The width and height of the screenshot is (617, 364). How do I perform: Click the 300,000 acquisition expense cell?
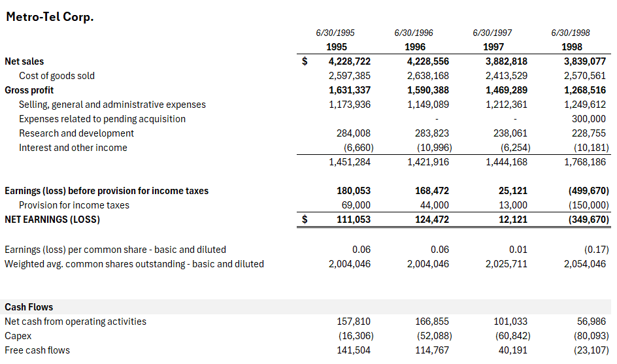pyautogui.click(x=589, y=119)
